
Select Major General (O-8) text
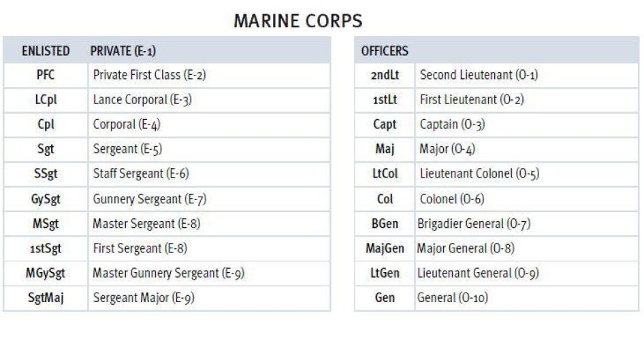[466, 249]
